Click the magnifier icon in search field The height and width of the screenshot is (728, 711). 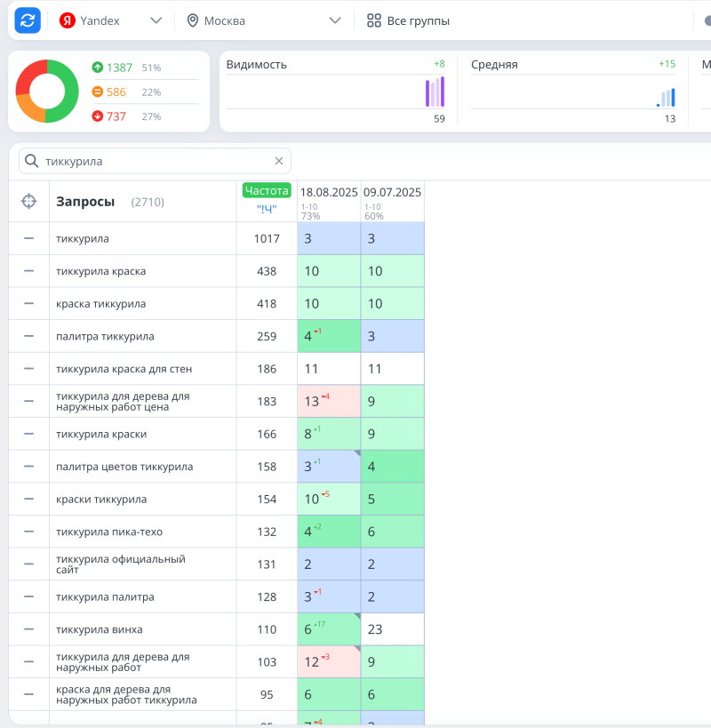pyautogui.click(x=32, y=161)
